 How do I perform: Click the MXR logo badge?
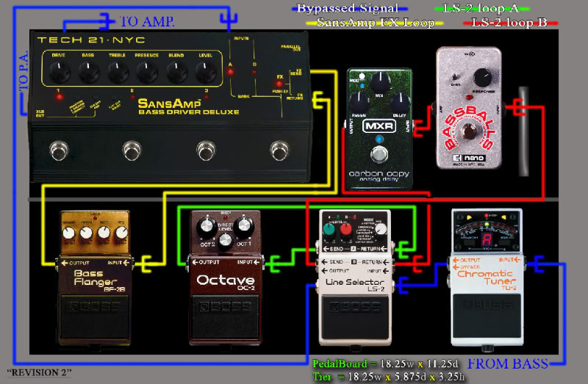coord(379,126)
